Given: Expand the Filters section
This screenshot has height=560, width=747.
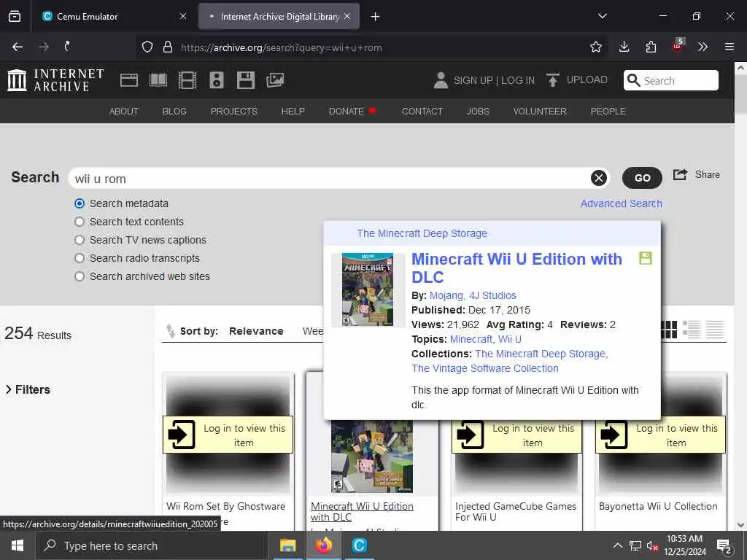Looking at the screenshot, I should [28, 389].
